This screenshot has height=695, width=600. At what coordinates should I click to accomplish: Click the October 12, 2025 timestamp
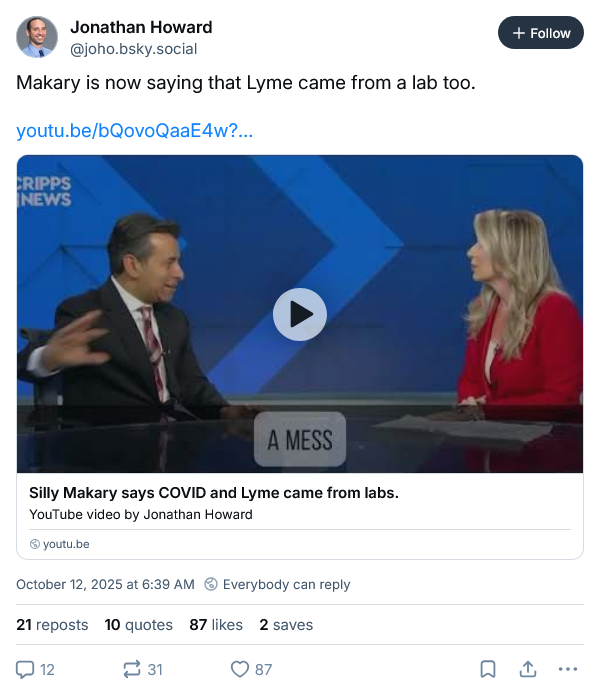pos(105,584)
